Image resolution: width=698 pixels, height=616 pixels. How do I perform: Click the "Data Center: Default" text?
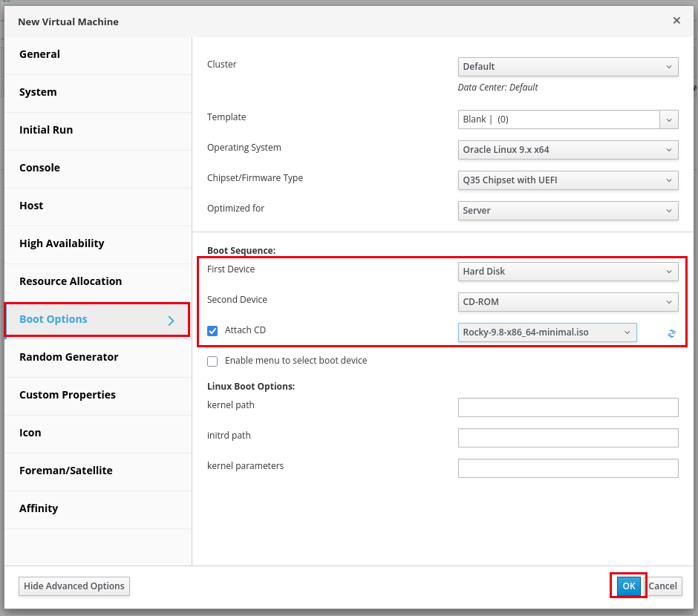pos(498,87)
